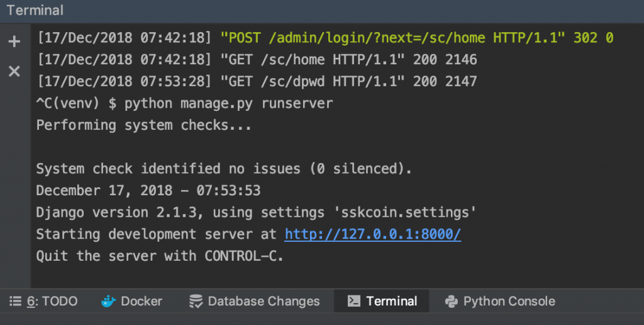
Task: Click the python manage.py runserver command line
Action: tap(228, 103)
